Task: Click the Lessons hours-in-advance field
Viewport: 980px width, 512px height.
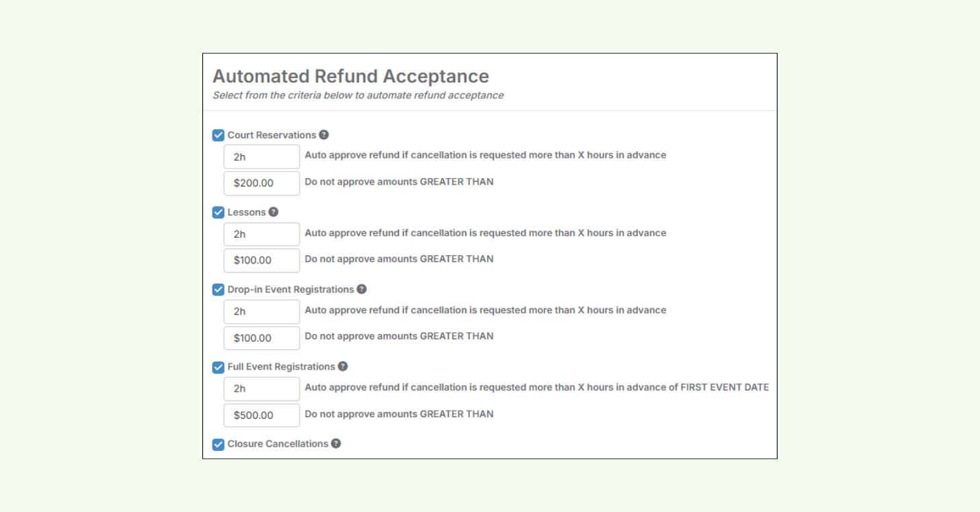Action: point(261,234)
